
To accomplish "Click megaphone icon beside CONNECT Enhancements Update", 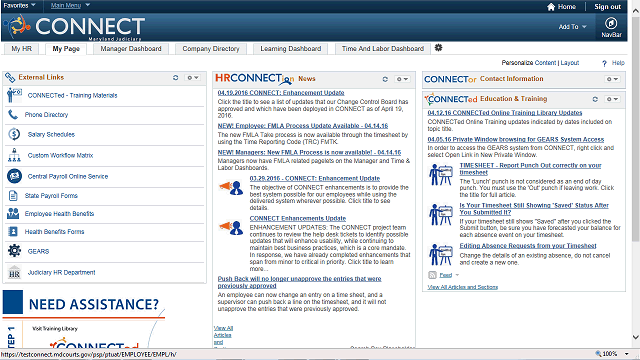I will (231, 227).
